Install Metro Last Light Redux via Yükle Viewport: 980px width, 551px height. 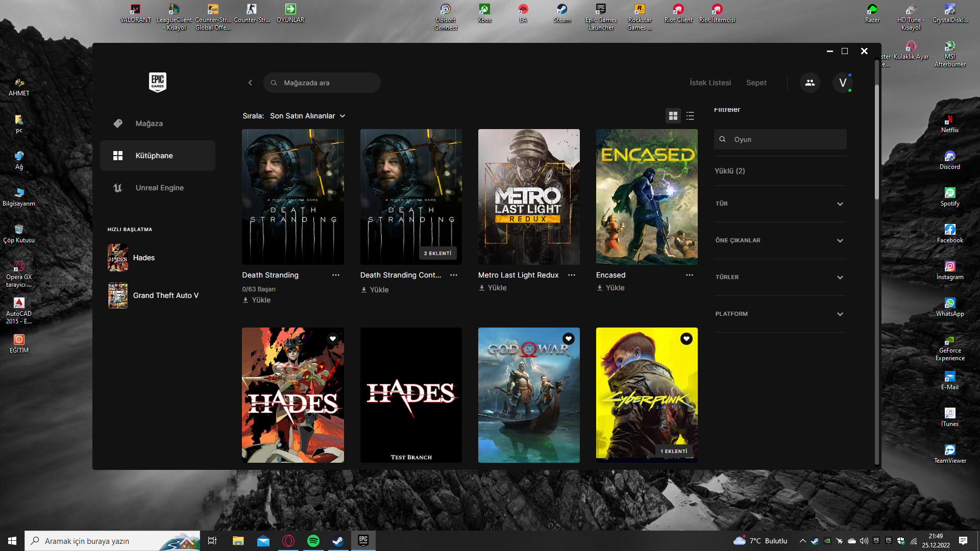click(x=493, y=288)
